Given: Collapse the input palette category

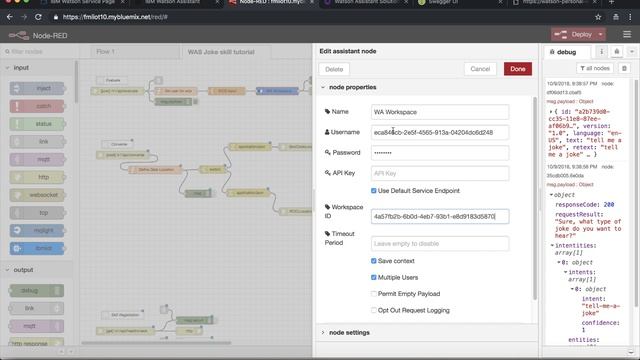Looking at the screenshot, I should 37,68.
